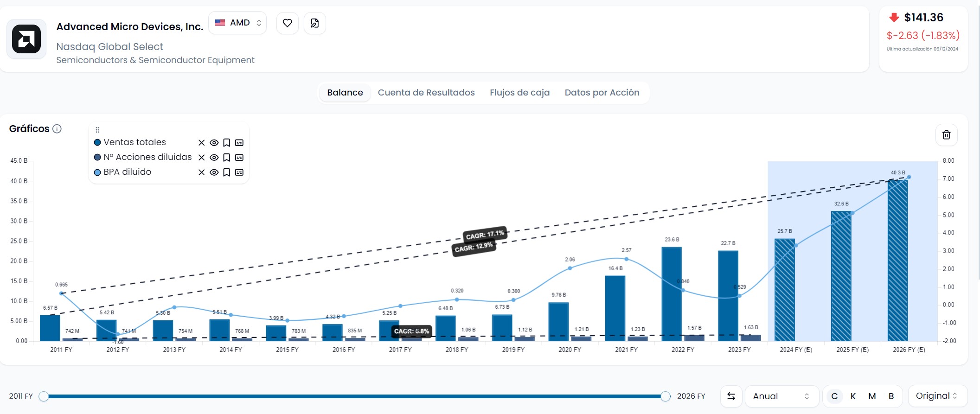The image size is (980, 414).
Task: Click Semiconductors & Semiconductor Equipment industry text
Action: pos(155,60)
